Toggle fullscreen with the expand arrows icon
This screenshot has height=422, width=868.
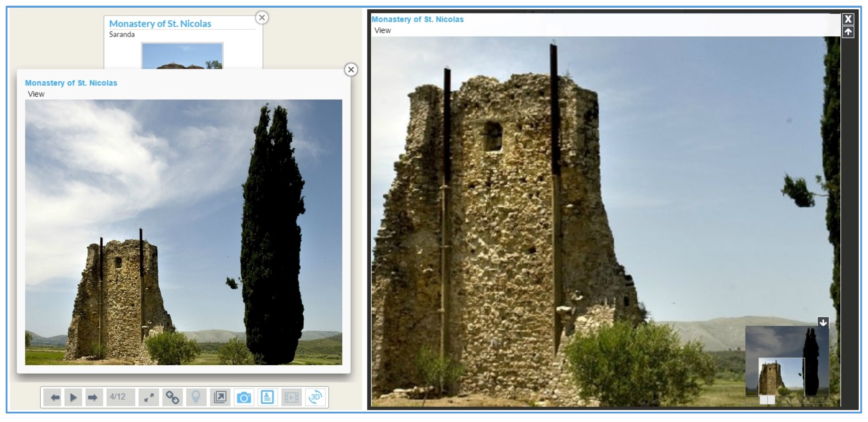click(149, 397)
